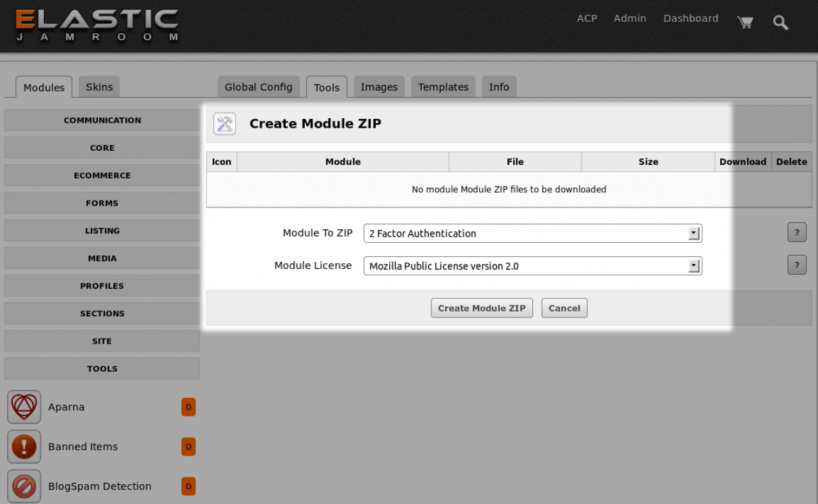The width and height of the screenshot is (818, 504).
Task: Show help for Module To ZIP
Action: tap(796, 233)
